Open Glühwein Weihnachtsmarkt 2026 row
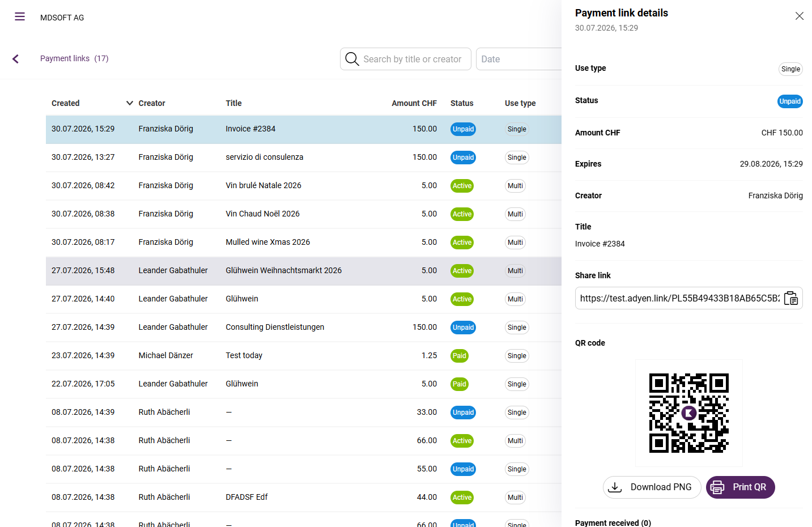This screenshot has height=527, width=812. pos(304,271)
